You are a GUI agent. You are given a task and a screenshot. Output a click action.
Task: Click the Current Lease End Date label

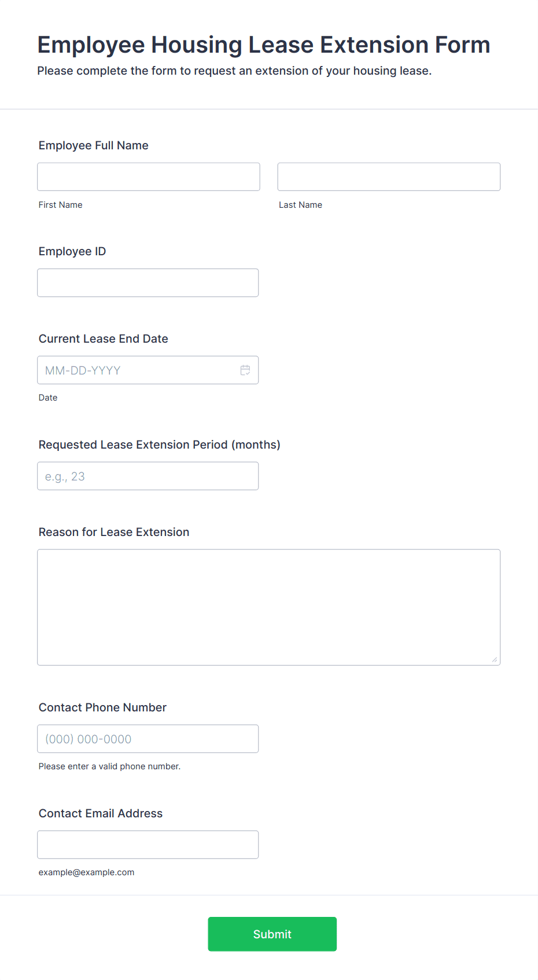pyautogui.click(x=104, y=339)
